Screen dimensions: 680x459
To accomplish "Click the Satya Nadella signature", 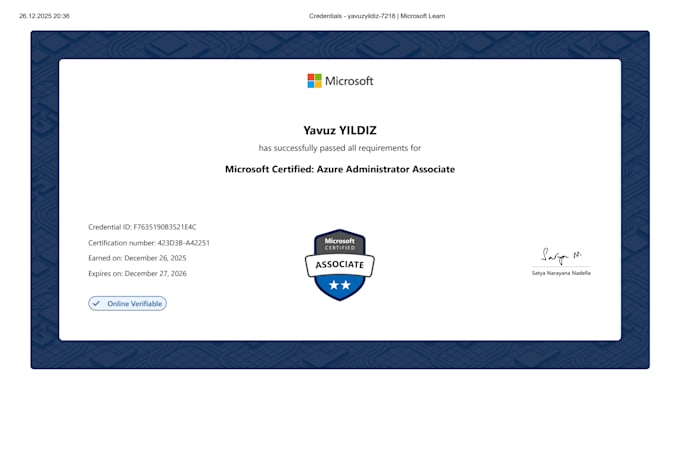I will pos(561,256).
